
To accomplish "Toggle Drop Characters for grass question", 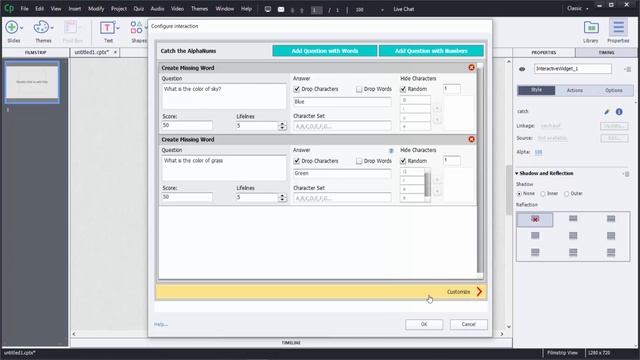I will [x=297, y=161].
